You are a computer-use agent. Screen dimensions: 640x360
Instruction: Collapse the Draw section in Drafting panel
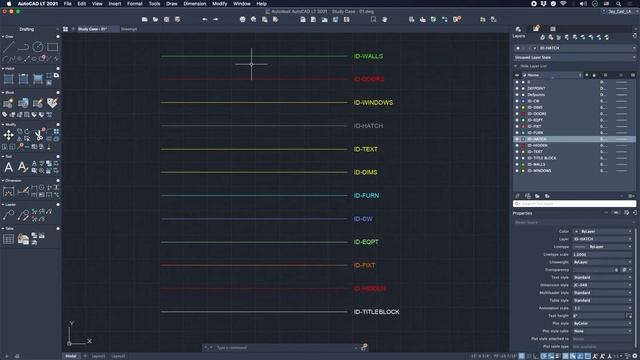[3, 37]
